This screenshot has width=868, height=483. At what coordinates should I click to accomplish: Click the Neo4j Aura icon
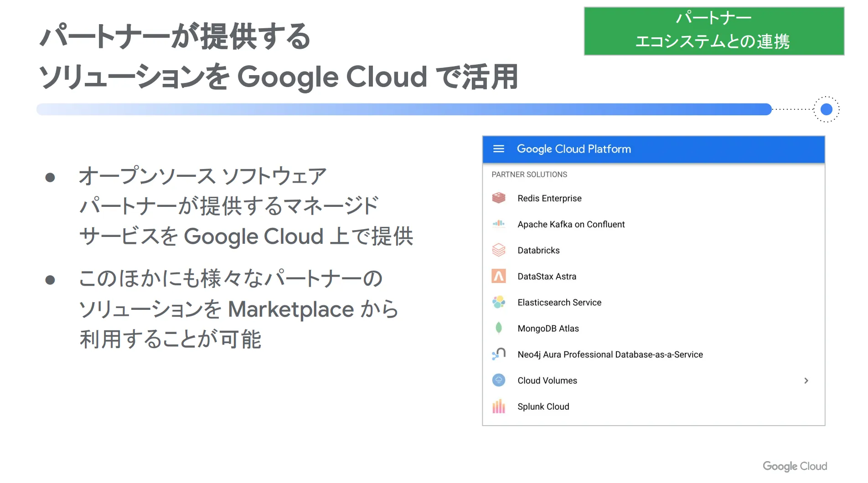(499, 354)
